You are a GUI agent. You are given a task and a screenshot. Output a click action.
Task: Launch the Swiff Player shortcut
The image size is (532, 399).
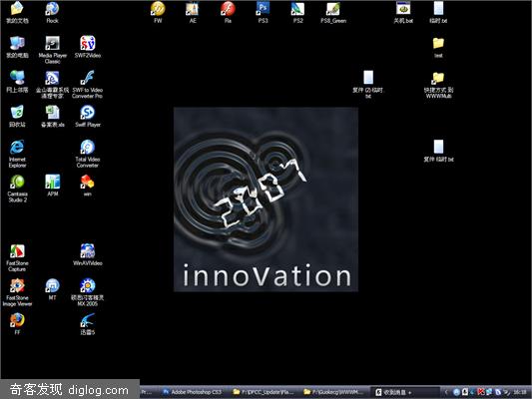pyautogui.click(x=88, y=116)
